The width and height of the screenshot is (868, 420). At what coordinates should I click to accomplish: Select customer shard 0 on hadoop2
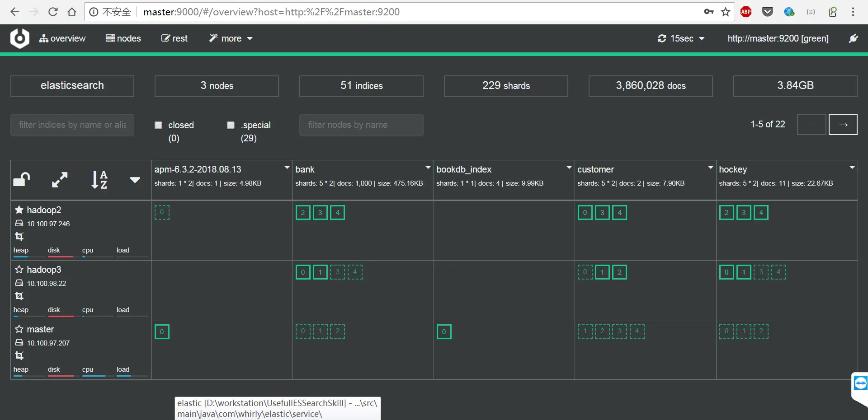click(585, 213)
